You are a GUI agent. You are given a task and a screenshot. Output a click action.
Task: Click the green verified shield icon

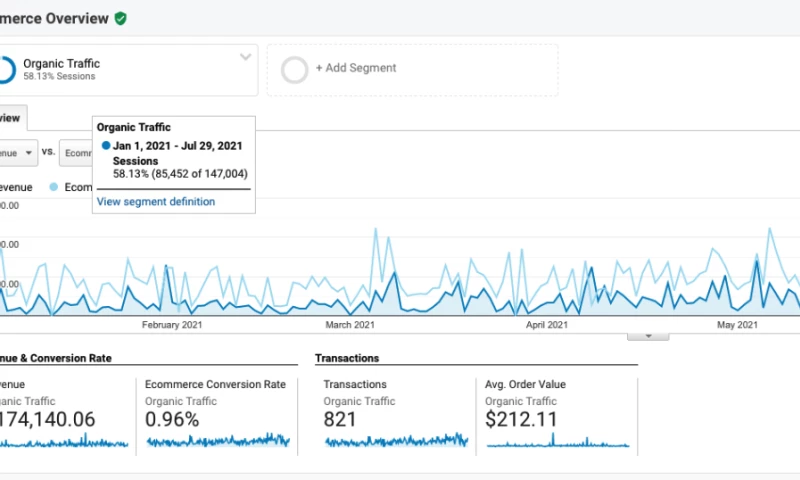[121, 18]
